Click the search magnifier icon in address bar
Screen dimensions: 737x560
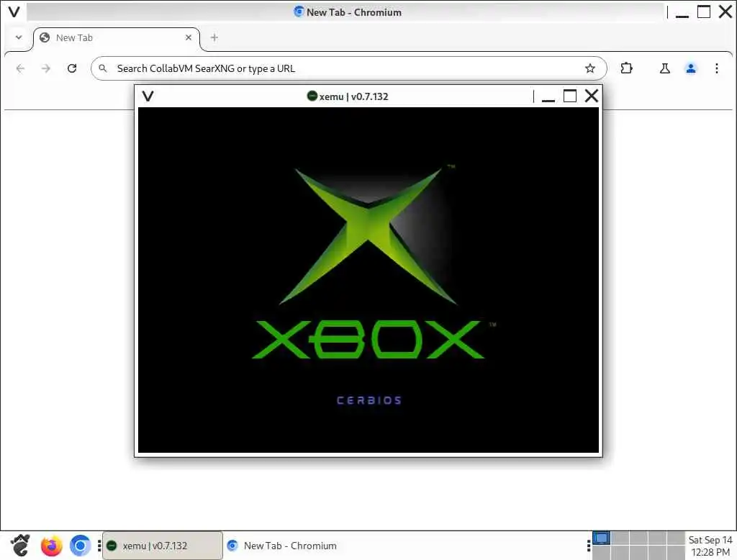pyautogui.click(x=102, y=68)
